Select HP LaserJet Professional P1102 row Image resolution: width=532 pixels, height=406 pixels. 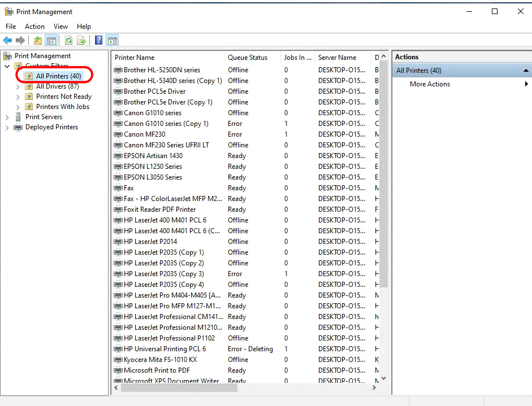[245, 338]
